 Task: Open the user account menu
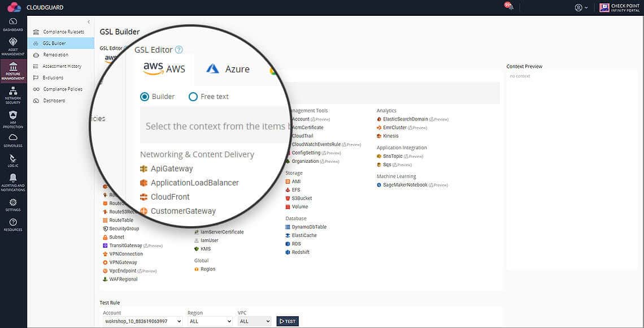pos(581,7)
